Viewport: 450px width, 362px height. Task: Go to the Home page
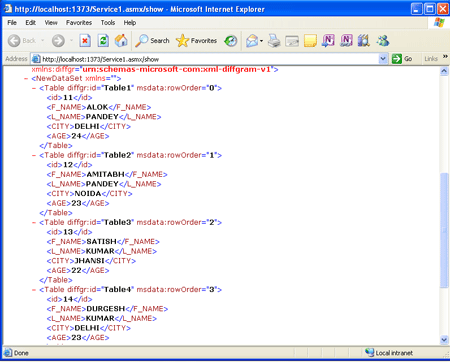(x=121, y=41)
